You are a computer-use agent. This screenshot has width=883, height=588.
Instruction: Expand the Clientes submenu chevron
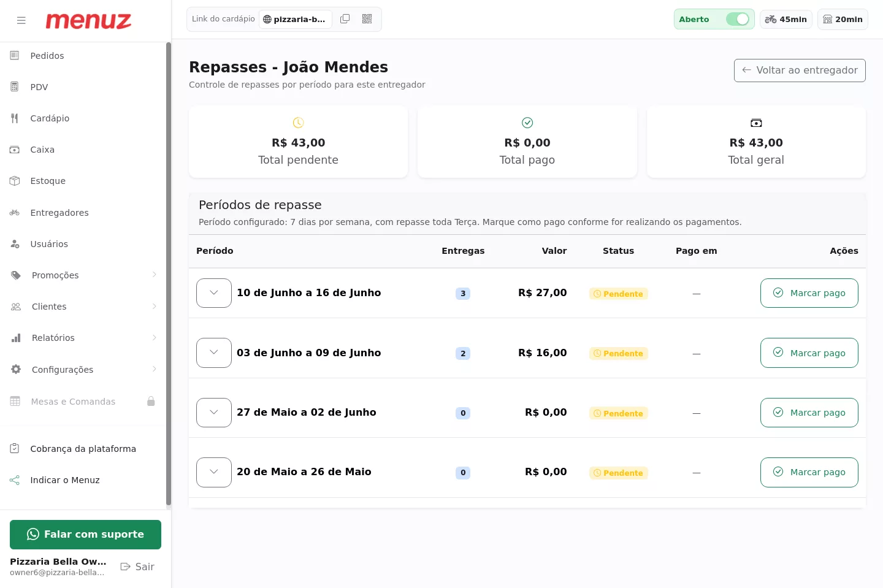pos(155,306)
